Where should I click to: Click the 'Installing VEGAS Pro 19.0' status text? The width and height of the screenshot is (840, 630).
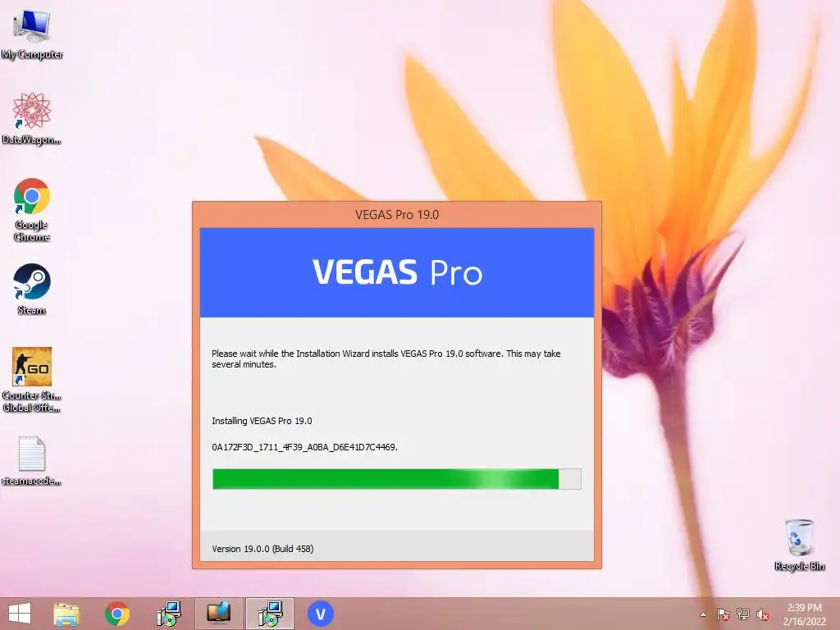pos(262,421)
